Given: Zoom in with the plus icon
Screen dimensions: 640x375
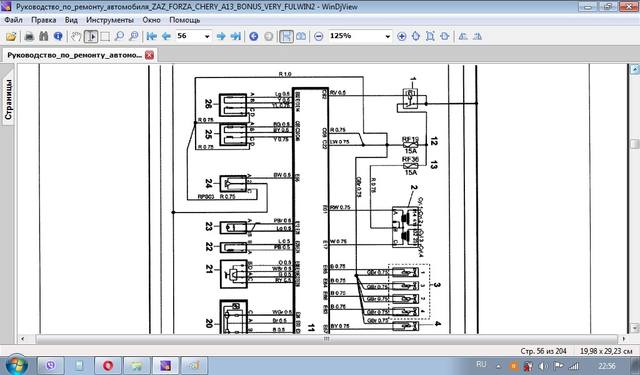Looking at the screenshot, I should tap(401, 36).
